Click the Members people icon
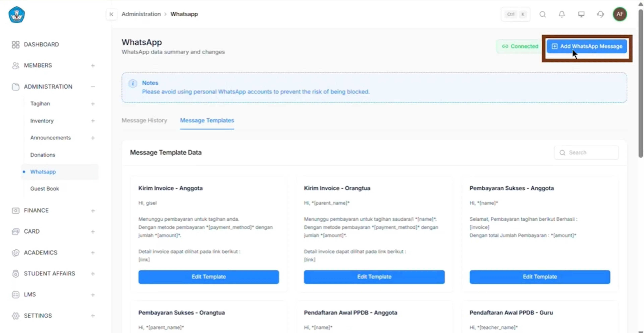Screen dimensions: 644x333 pos(15,65)
